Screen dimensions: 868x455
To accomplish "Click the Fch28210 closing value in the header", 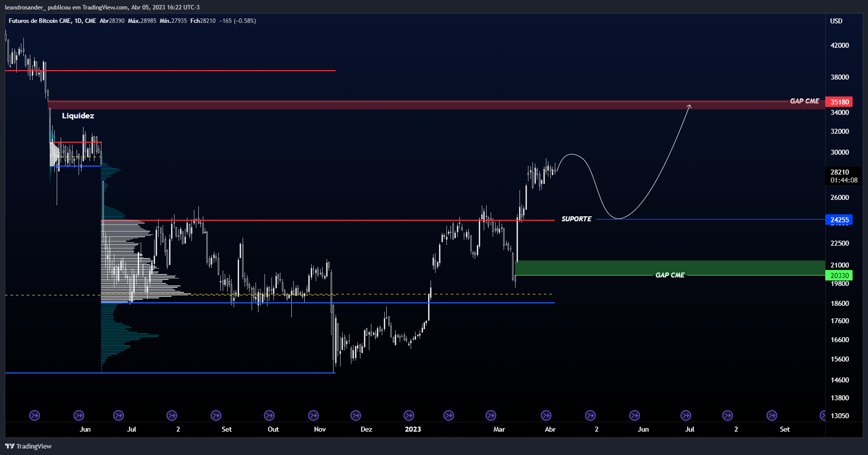I will (x=203, y=21).
